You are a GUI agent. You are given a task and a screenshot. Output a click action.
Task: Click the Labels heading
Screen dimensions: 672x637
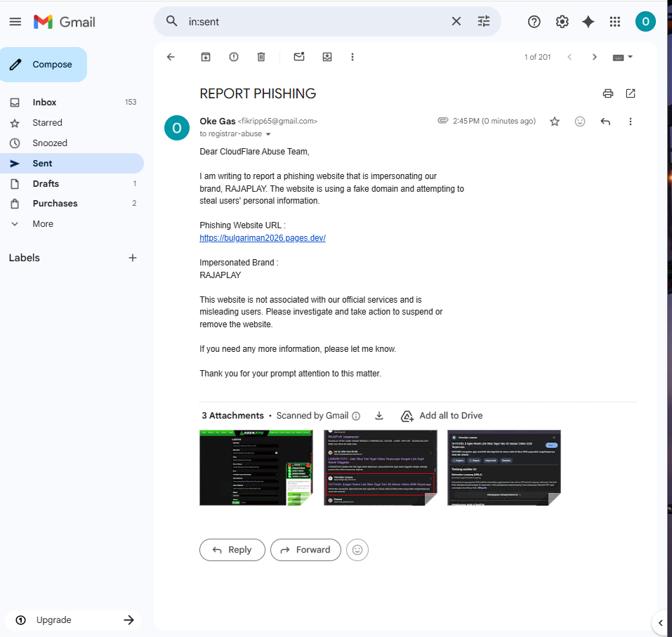[25, 258]
